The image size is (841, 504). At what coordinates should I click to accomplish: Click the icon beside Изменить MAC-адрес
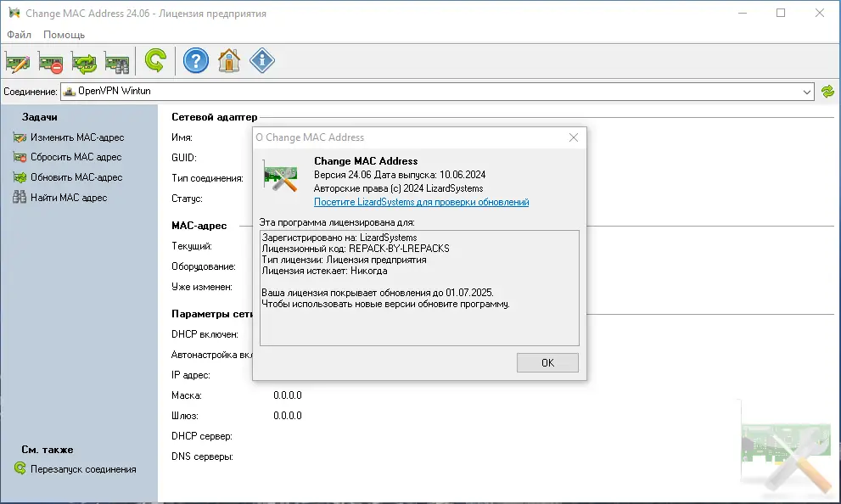pyautogui.click(x=20, y=137)
